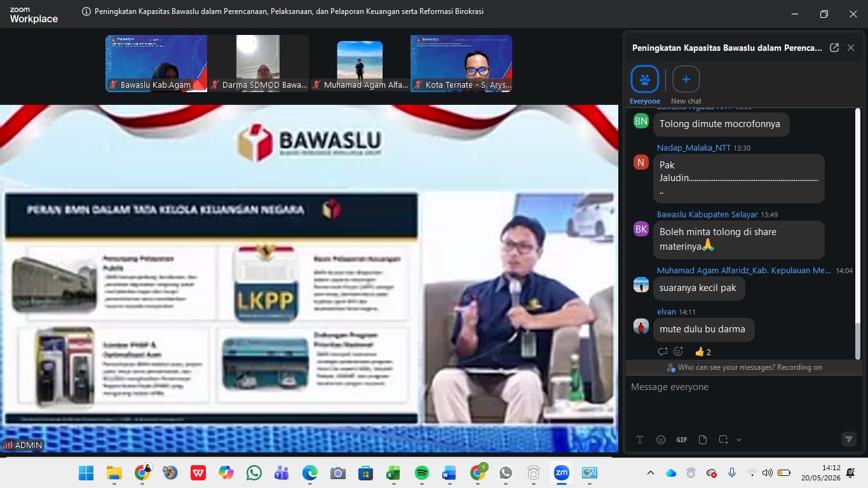The height and width of the screenshot is (488, 868).
Task: Click the sender name Bawaslu Kabupaten Selayar
Action: [x=708, y=215]
